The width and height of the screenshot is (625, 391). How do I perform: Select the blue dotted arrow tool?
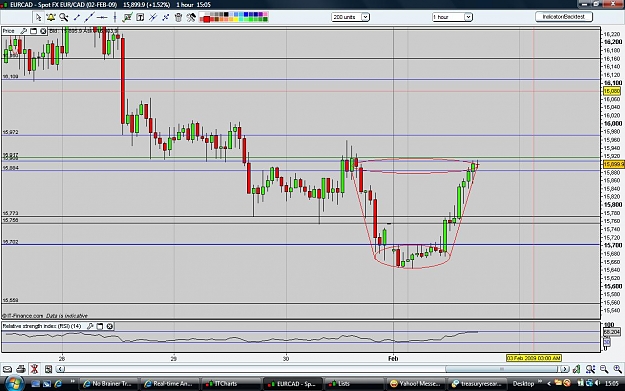(165, 17)
